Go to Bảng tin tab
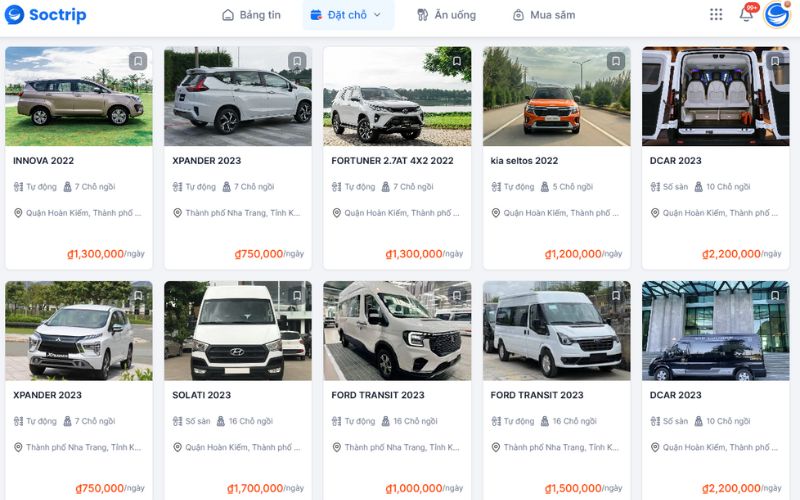 pyautogui.click(x=252, y=15)
